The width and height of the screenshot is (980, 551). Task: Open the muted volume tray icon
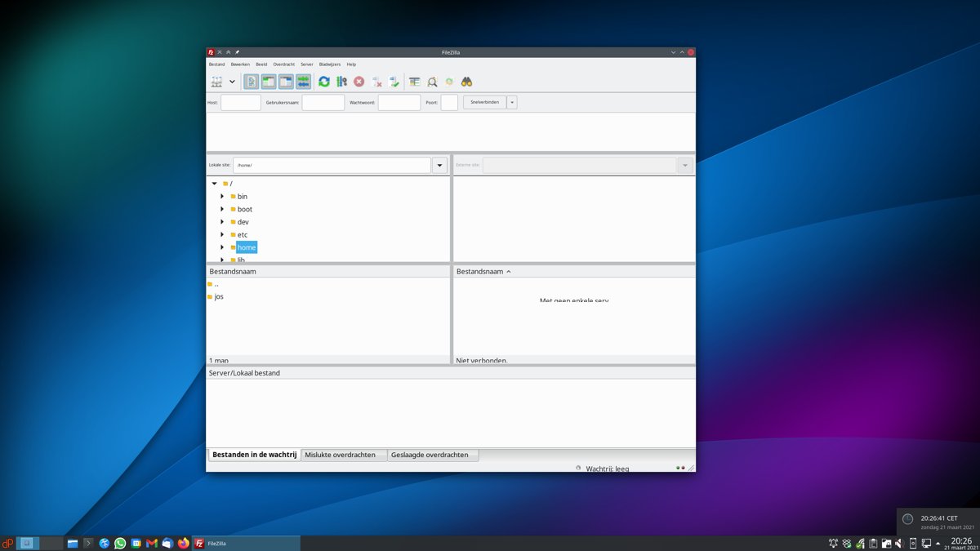(x=899, y=543)
